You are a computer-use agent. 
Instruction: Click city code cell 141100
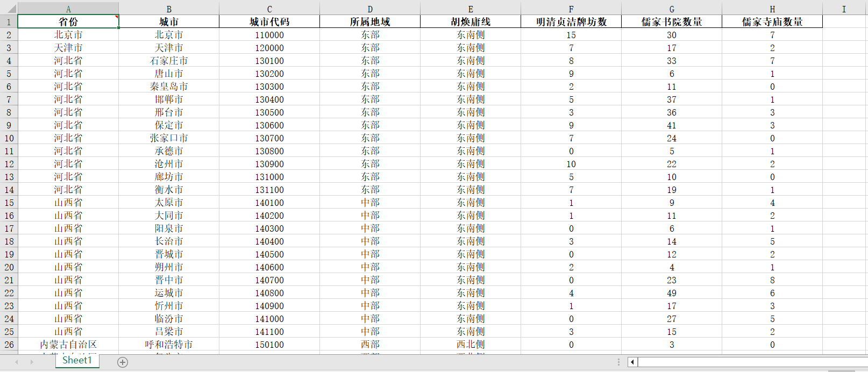[x=269, y=332]
